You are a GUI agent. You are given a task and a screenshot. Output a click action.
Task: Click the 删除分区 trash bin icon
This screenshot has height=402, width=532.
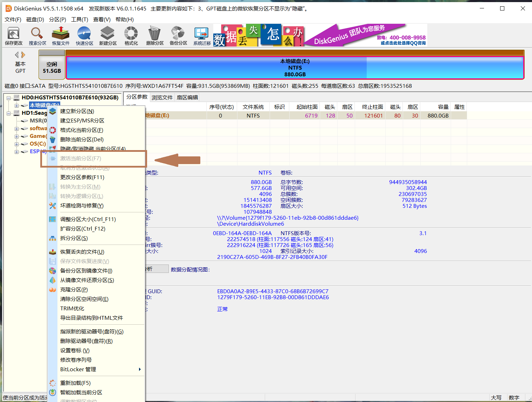tap(154, 36)
